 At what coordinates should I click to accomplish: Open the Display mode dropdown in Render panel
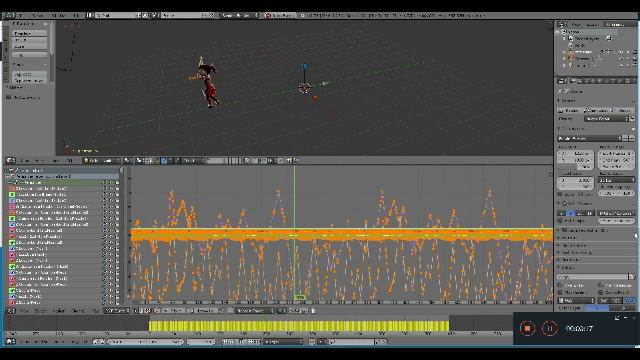(607, 119)
